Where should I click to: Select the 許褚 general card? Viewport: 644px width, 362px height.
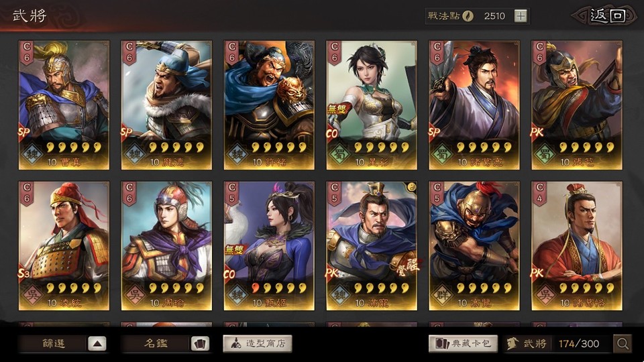pos(269,105)
